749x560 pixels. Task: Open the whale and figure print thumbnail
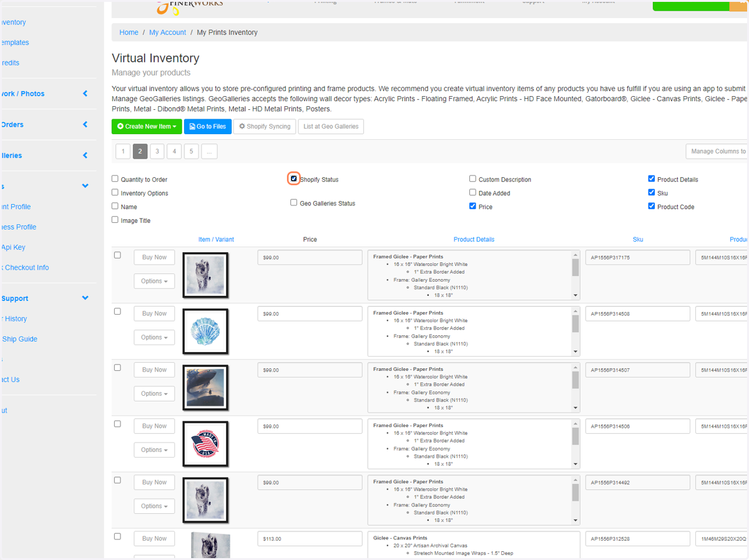(x=205, y=387)
